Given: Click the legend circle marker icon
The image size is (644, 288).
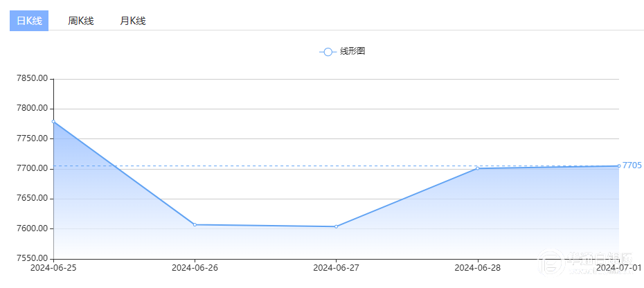Looking at the screenshot, I should pyautogui.click(x=328, y=52).
